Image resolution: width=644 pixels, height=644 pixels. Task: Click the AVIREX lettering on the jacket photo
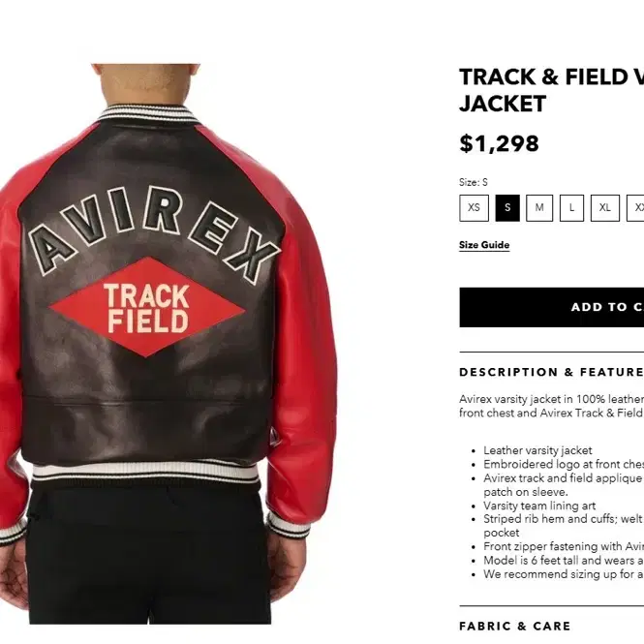tap(154, 234)
